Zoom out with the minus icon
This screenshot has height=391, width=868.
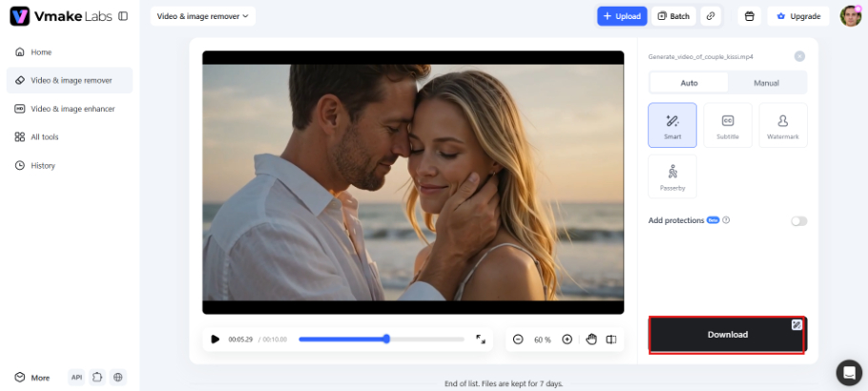click(518, 340)
